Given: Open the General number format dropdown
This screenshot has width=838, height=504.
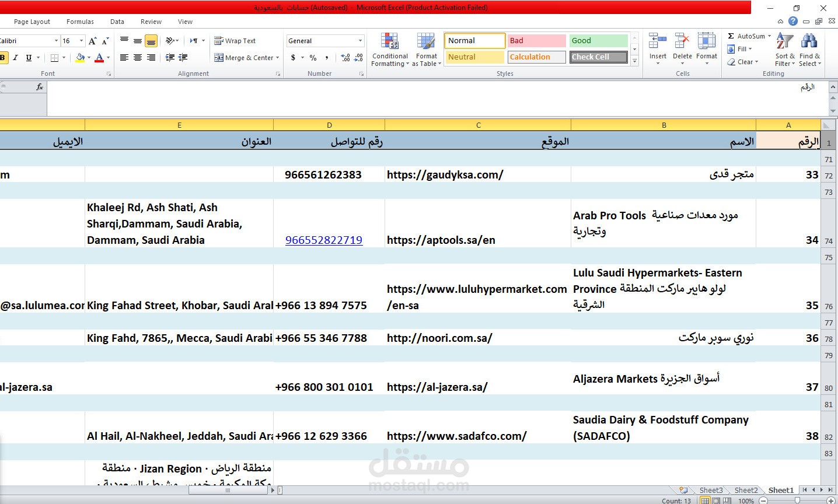Looking at the screenshot, I should [x=360, y=41].
